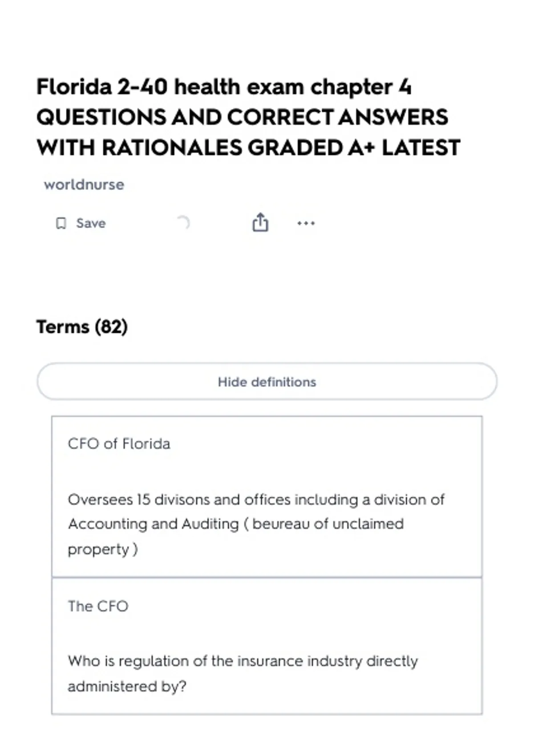Screen dimensions: 534x756
Task: Click the first flashcard term box
Action: tap(267, 497)
